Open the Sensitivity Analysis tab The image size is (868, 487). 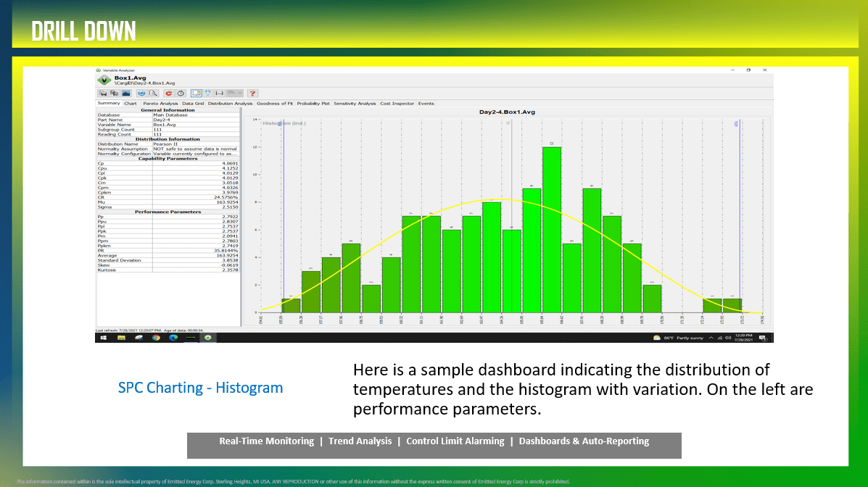(355, 104)
